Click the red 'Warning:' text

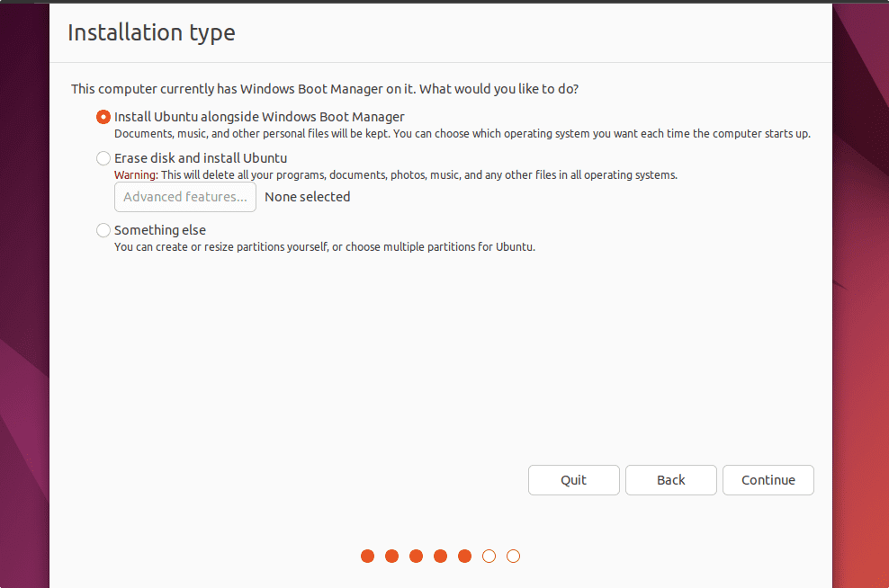click(x=136, y=175)
